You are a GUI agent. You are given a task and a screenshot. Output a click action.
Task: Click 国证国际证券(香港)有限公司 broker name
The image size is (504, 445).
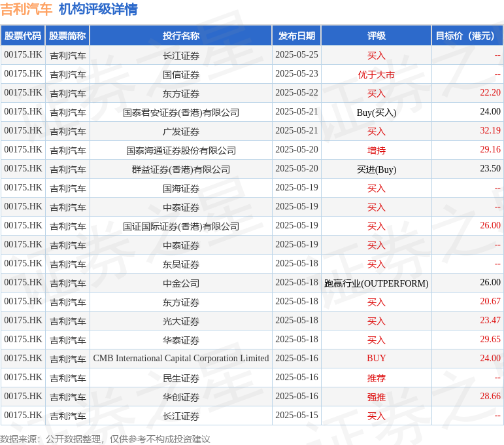click(x=181, y=226)
